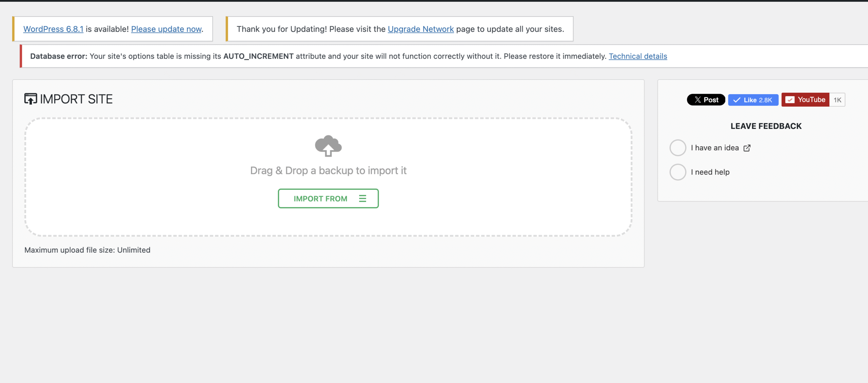The image size is (868, 383).
Task: Click the hamburger icon in Import From
Action: coord(362,198)
